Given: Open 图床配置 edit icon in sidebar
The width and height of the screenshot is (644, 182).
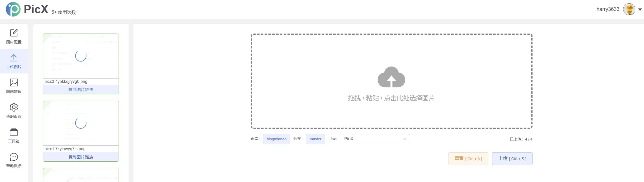Looking at the screenshot, I should pos(14,33).
